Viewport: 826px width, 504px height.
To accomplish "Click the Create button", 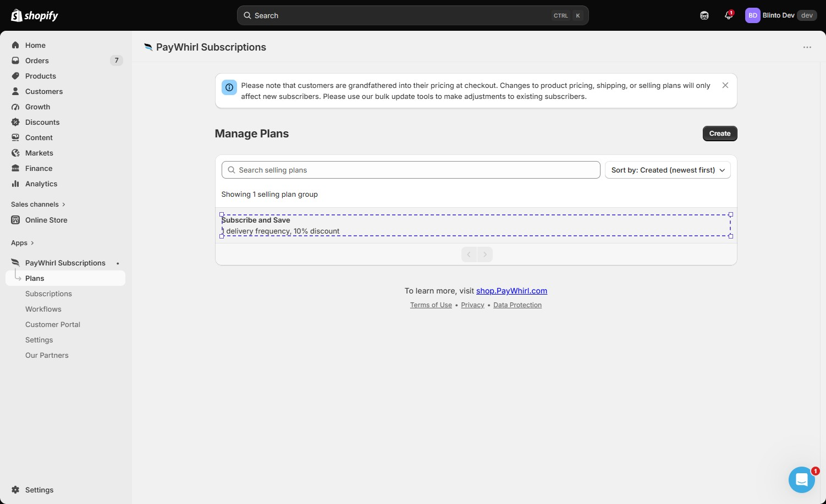I will tap(720, 134).
